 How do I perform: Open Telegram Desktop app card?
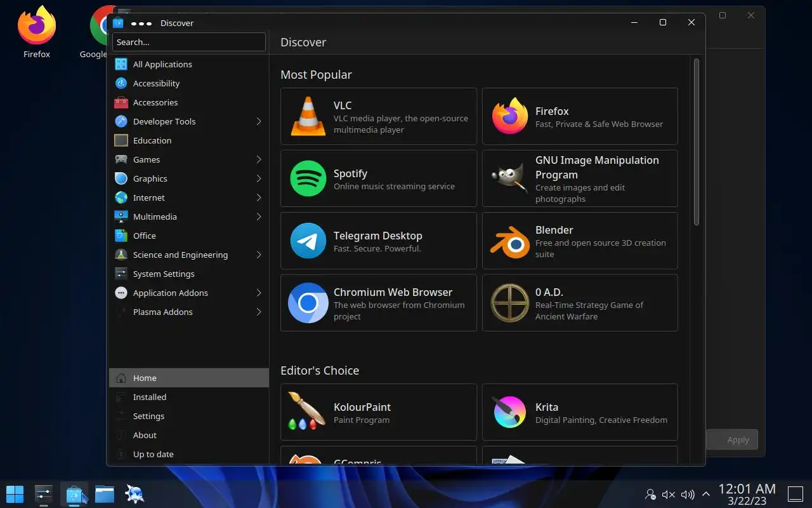pyautogui.click(x=379, y=241)
